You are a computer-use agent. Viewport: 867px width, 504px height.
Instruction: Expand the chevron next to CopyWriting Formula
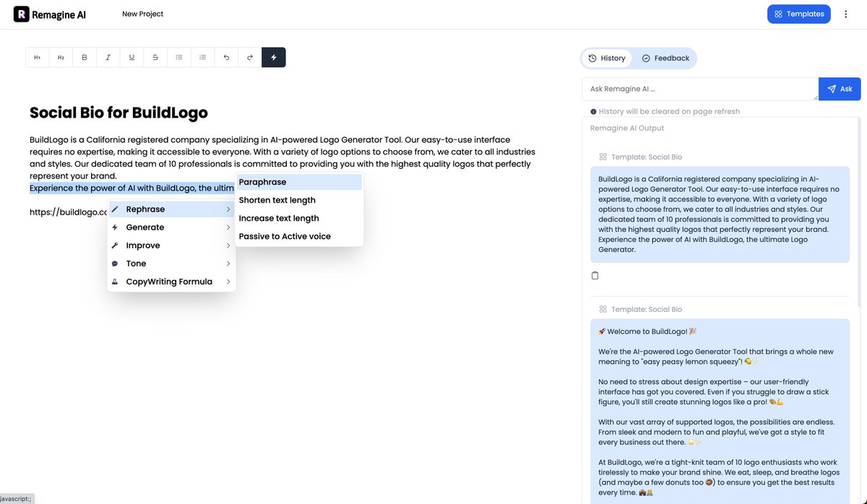pos(228,282)
